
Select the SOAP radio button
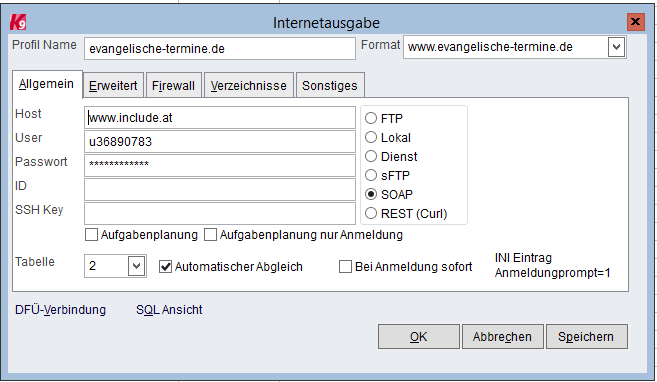click(371, 194)
